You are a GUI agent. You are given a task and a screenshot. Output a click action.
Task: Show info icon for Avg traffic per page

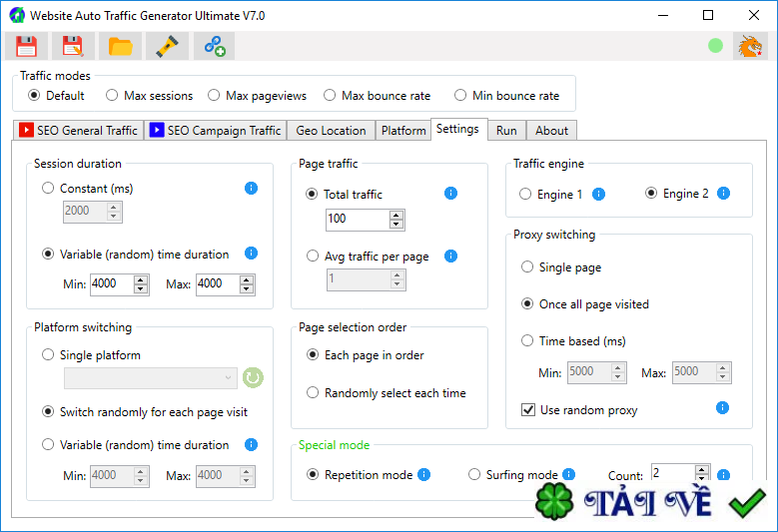[x=450, y=256]
